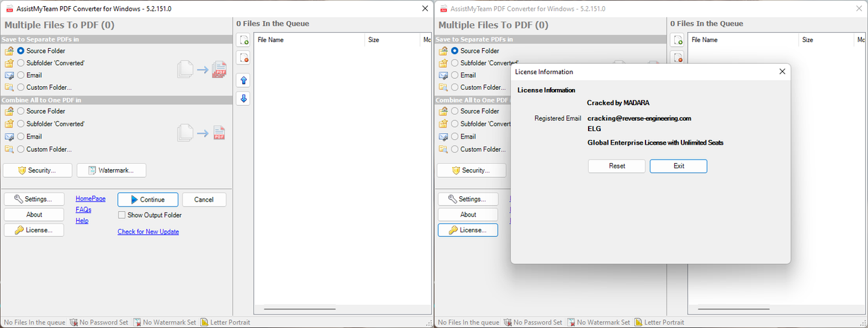Click 'No Files In the queue' in right status bar
The image size is (868, 328).
tap(468, 323)
